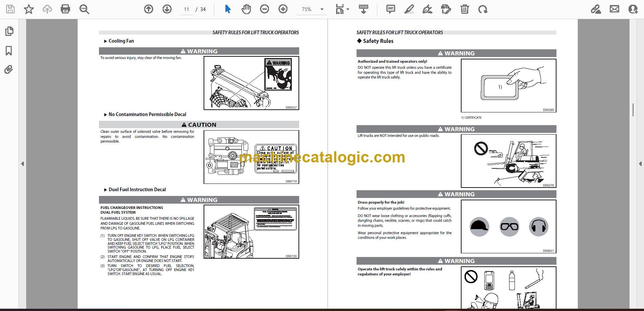Click 'Lift trucks are NOT intended' sentence
Screen dimensions: 644x311
(x=398, y=136)
